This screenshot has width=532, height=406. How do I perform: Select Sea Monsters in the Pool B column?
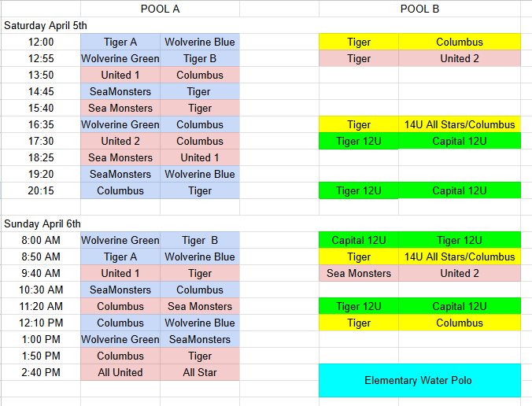(359, 273)
